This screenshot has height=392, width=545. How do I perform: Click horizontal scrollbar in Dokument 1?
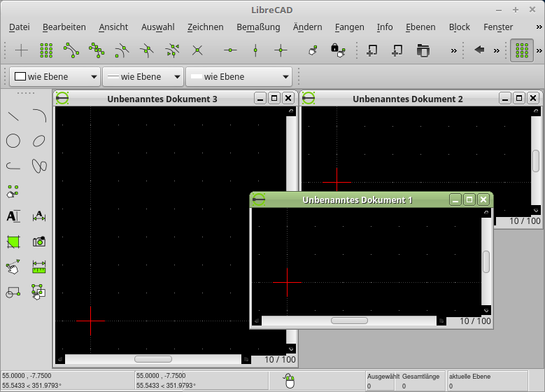click(x=349, y=321)
